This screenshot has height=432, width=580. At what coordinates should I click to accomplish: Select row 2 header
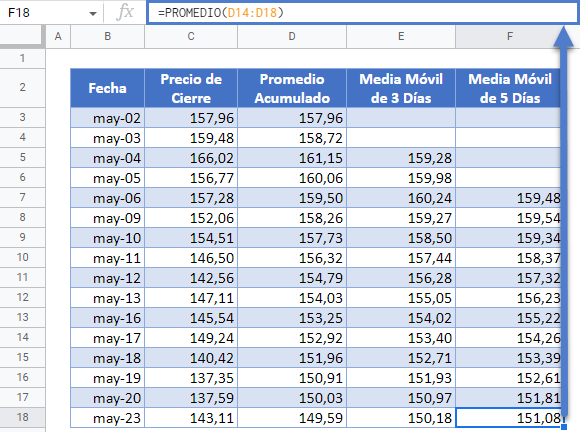(23, 88)
